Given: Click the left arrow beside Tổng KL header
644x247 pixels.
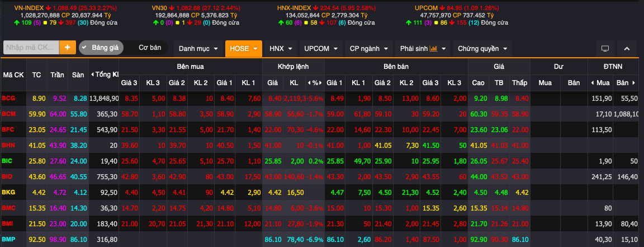Looking at the screenshot, I should pyautogui.click(x=92, y=74).
